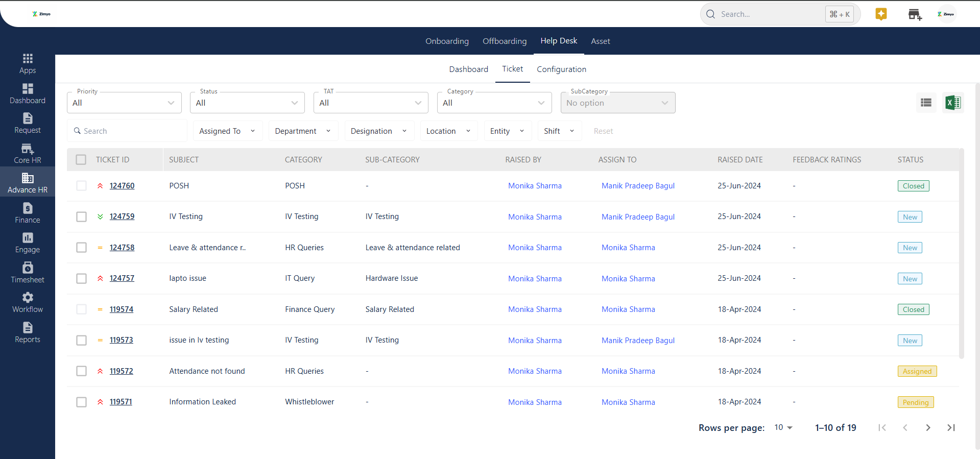The height and width of the screenshot is (459, 980).
Task: Expand the TAT filter dropdown
Action: (x=371, y=103)
